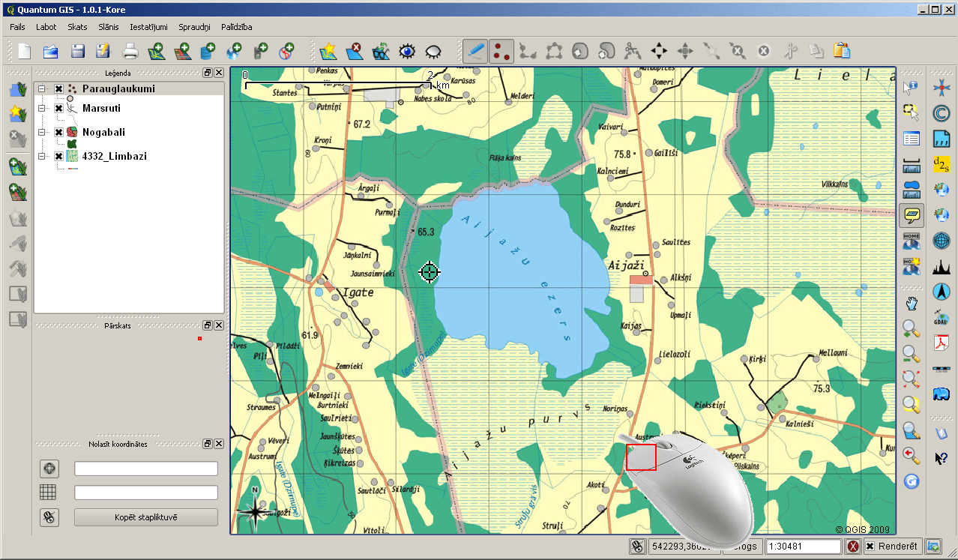Open projection properties icon in status bar
Viewport: 958px width, 560px height.
pyautogui.click(x=933, y=547)
